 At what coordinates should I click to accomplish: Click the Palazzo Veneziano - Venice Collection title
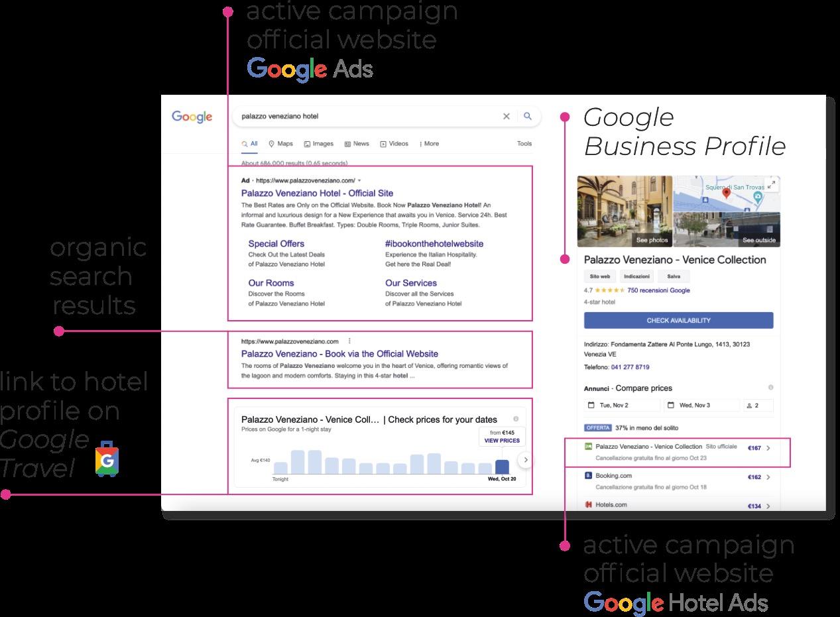675,260
